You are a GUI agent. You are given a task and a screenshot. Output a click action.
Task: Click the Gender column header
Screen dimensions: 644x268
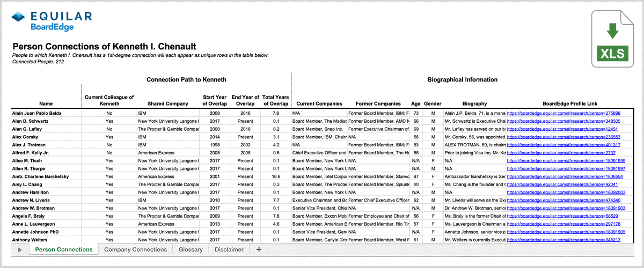(x=433, y=103)
